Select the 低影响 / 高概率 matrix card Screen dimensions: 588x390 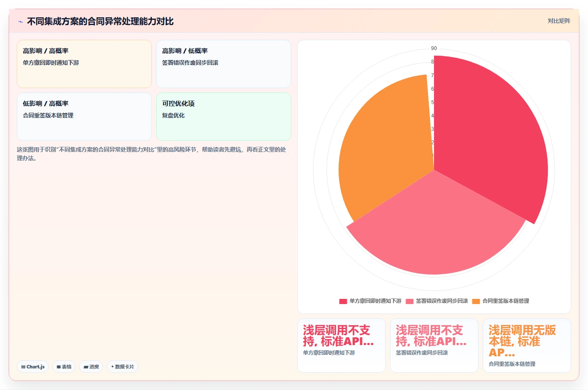tap(84, 117)
